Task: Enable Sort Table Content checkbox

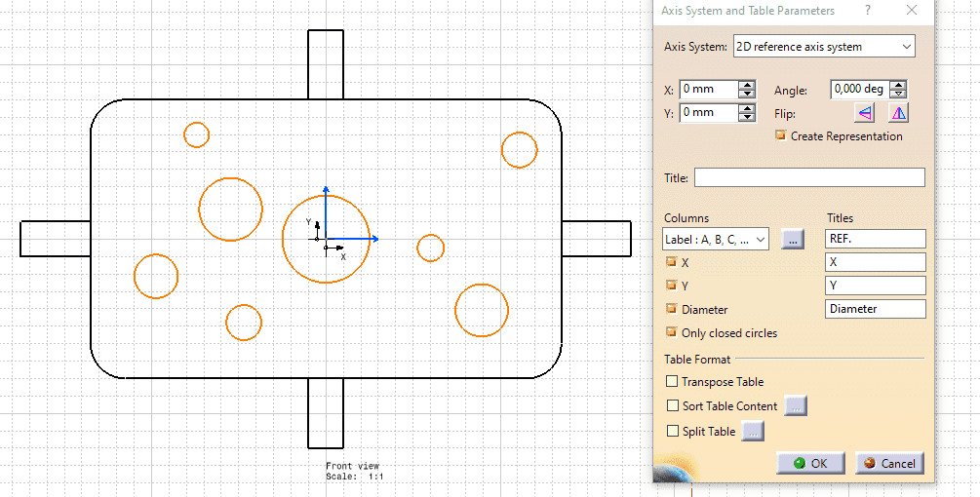Action: [x=673, y=405]
